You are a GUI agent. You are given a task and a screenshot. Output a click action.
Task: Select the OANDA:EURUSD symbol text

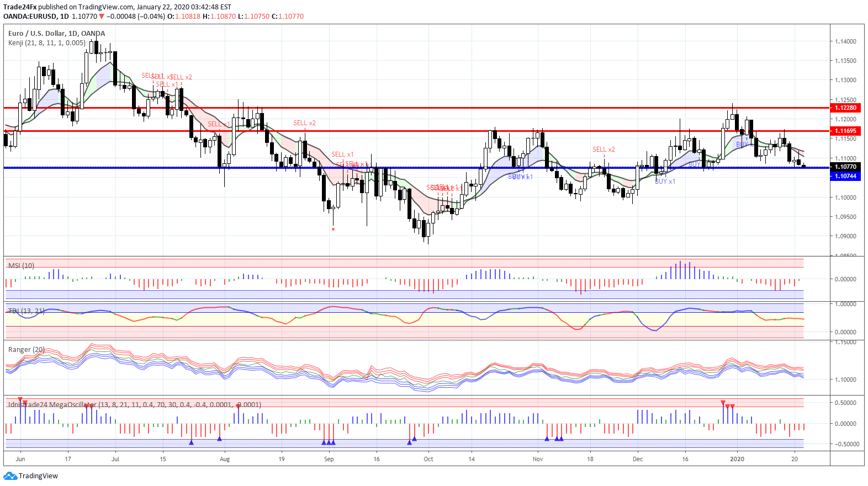coord(29,17)
